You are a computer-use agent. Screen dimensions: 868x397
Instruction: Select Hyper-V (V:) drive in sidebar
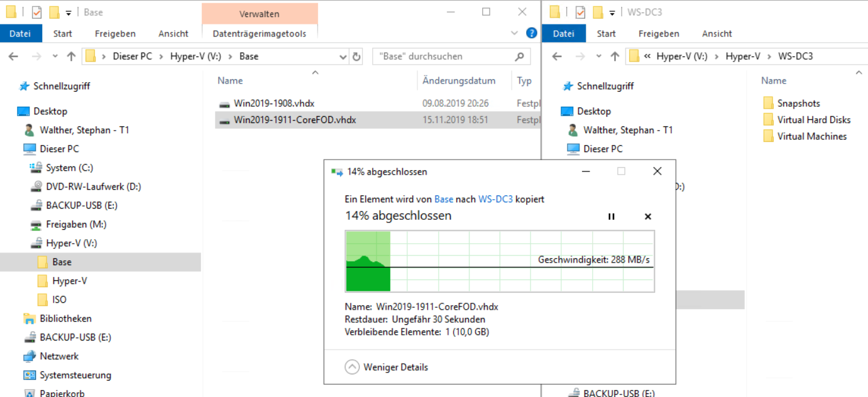(71, 243)
